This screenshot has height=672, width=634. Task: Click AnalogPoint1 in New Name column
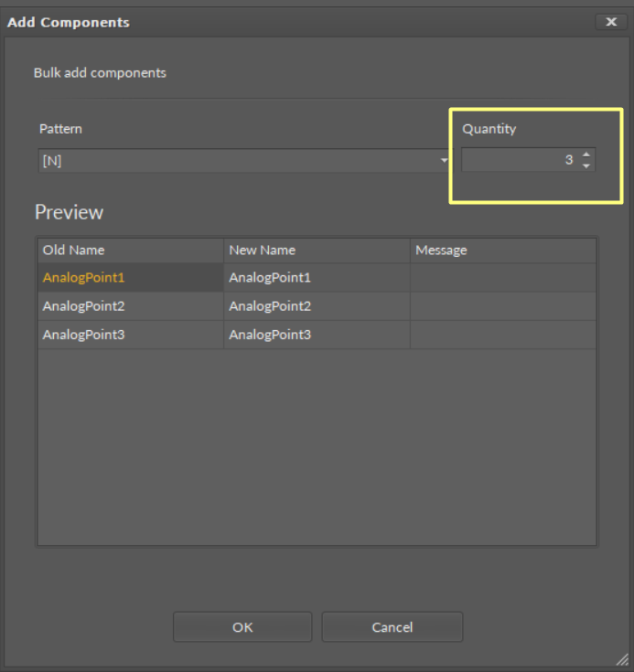click(270, 278)
